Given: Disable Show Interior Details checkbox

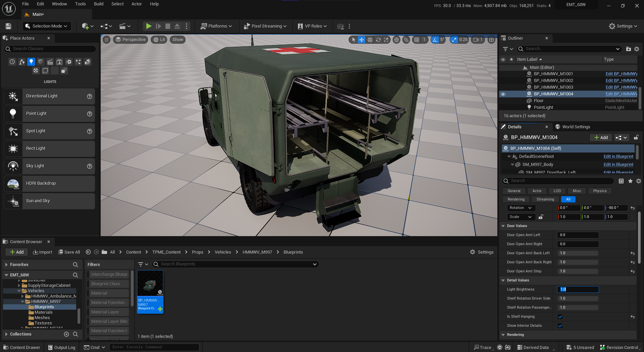Looking at the screenshot, I should (x=560, y=326).
